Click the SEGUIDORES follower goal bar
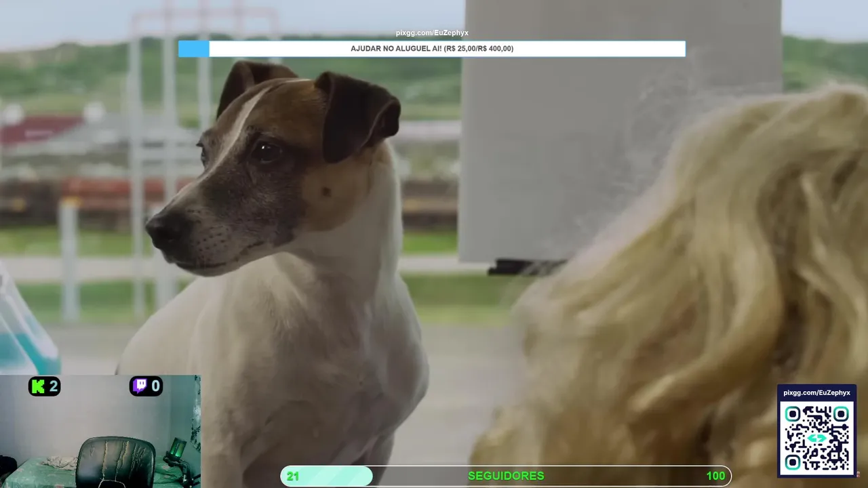 pyautogui.click(x=506, y=476)
